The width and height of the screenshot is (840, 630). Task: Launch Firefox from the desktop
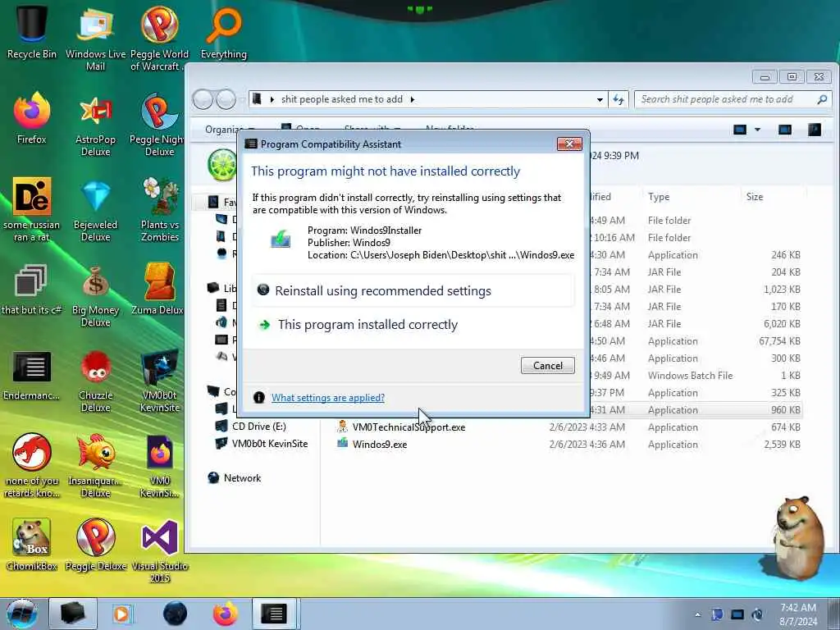[32, 116]
